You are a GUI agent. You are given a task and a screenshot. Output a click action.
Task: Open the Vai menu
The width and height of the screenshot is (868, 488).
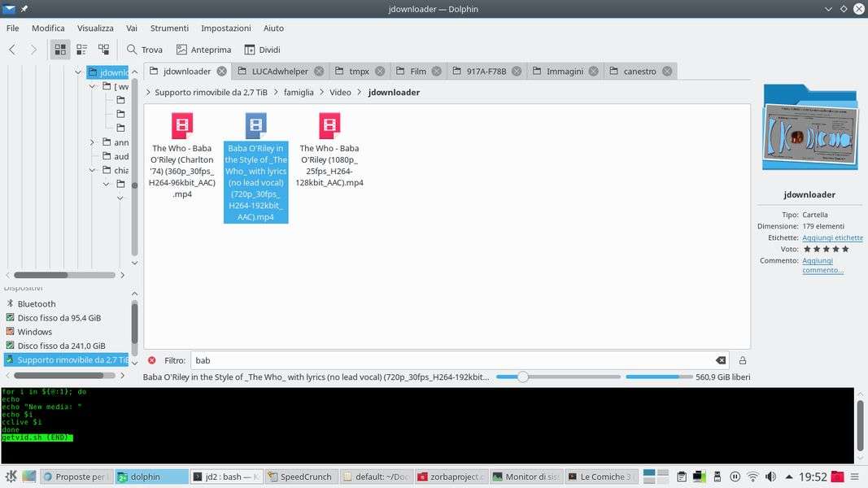(x=132, y=28)
